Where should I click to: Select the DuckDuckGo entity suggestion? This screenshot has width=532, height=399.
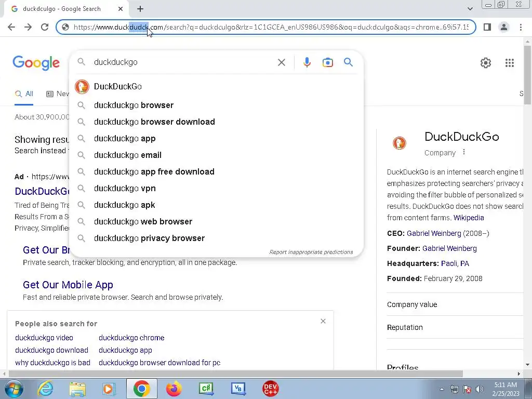click(216, 87)
